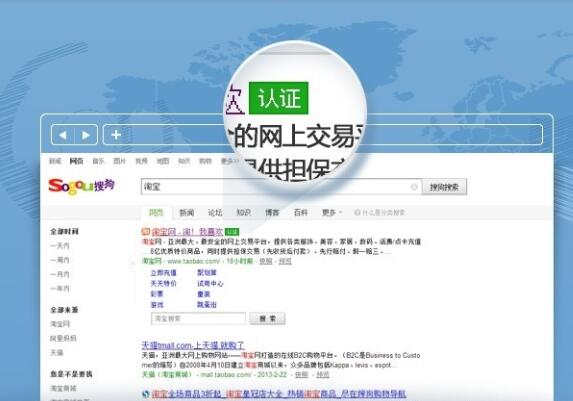The width and height of the screenshot is (573, 401).
Task: Open 图片 in the top navigation
Action: click(119, 161)
